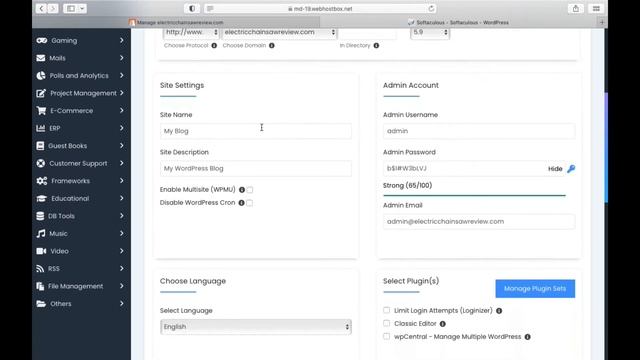Click Hide password link
Screen dimensions: 640x360
[555, 169]
